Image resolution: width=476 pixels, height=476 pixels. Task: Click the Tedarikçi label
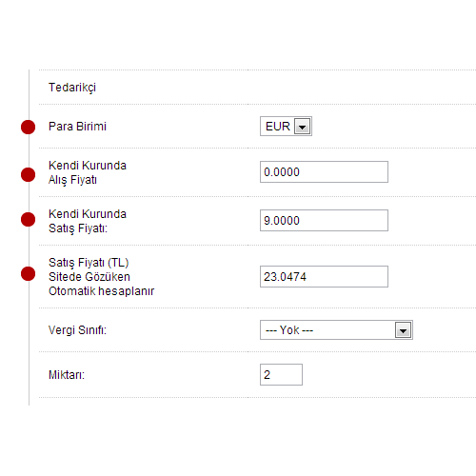(x=72, y=88)
